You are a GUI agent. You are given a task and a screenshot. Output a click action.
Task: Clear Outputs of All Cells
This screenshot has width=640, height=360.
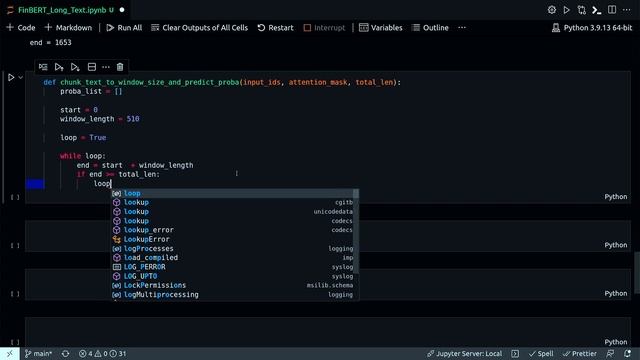[199, 28]
